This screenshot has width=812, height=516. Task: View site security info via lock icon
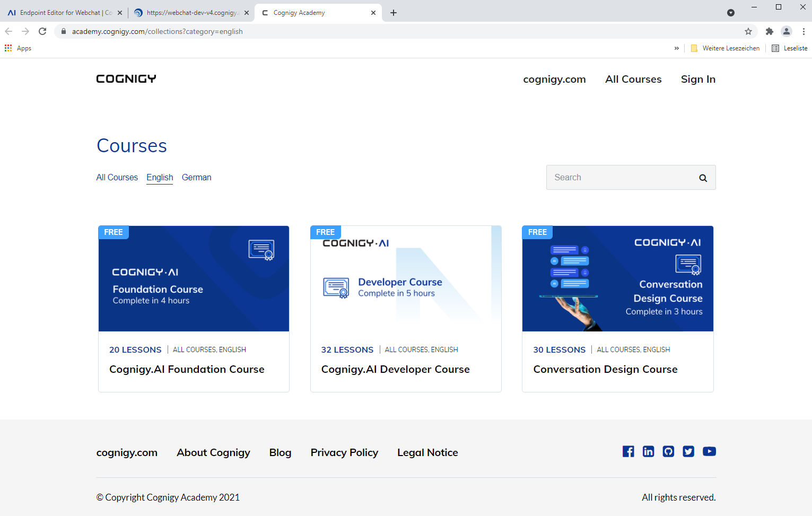64,31
